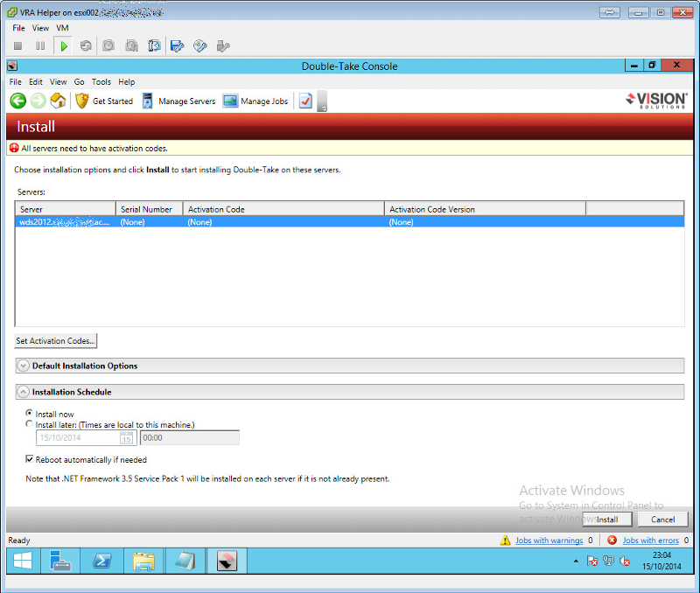Open the Jobs with warnings link

coord(549,541)
